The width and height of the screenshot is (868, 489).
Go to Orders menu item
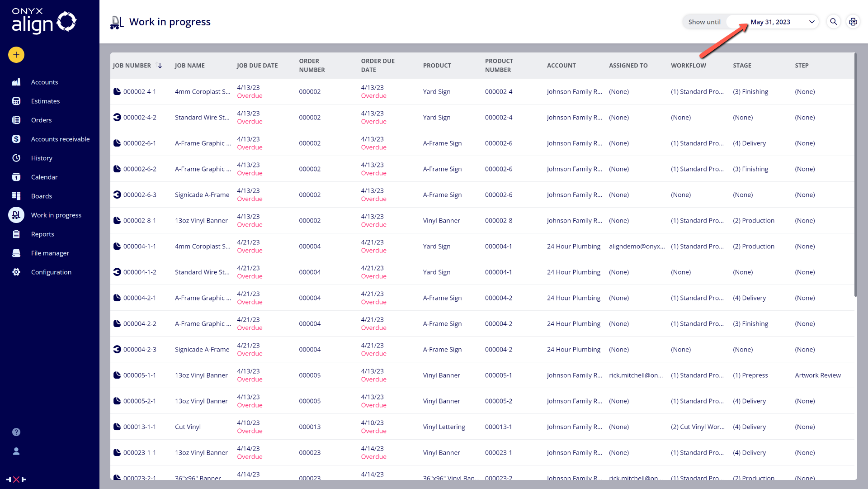pos(41,120)
